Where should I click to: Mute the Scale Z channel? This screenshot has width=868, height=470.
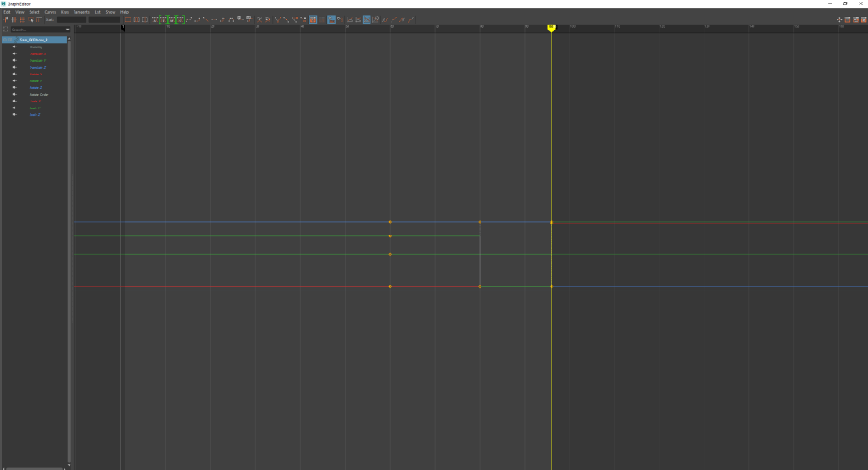coord(14,114)
